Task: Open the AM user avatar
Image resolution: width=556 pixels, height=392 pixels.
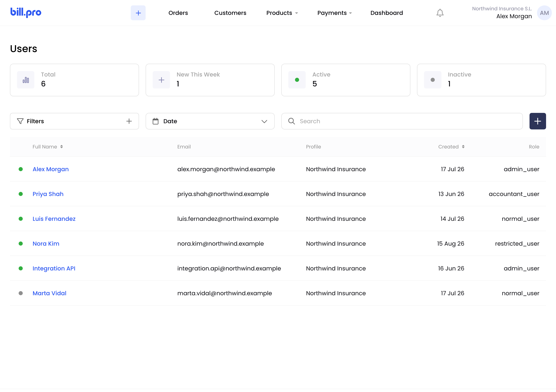Action: pos(544,13)
